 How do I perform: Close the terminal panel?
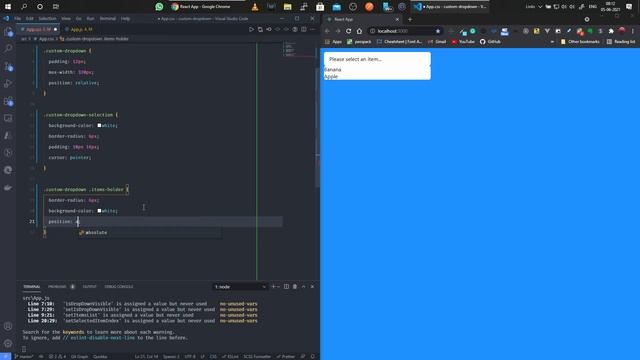pyautogui.click(x=312, y=287)
